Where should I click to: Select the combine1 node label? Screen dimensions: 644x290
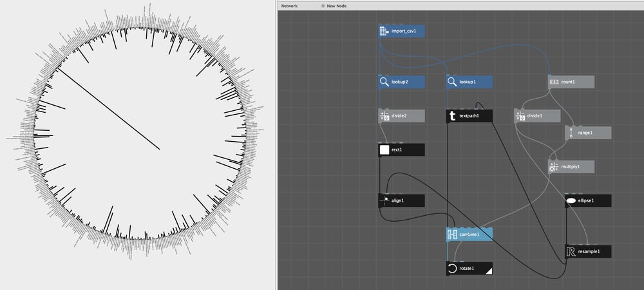tap(469, 235)
